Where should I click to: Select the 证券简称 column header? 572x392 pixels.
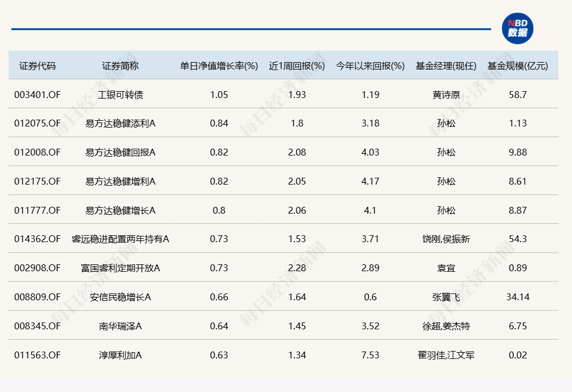coord(120,66)
